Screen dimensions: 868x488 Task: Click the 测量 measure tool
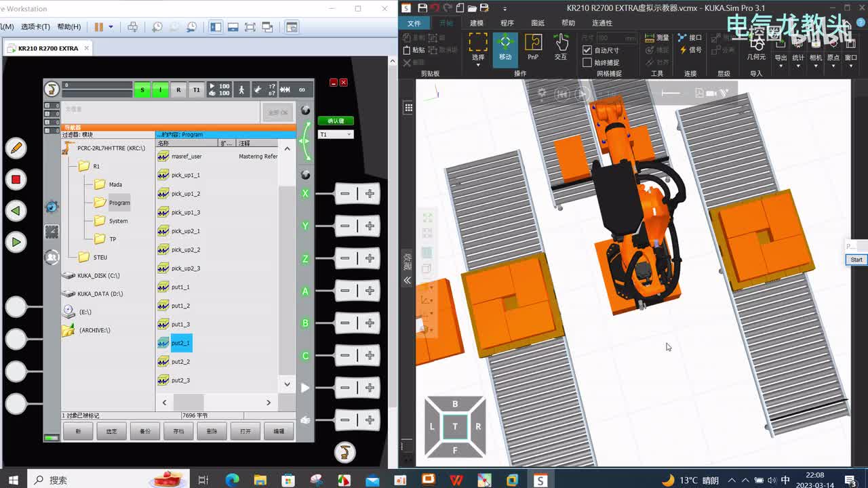pyautogui.click(x=657, y=38)
